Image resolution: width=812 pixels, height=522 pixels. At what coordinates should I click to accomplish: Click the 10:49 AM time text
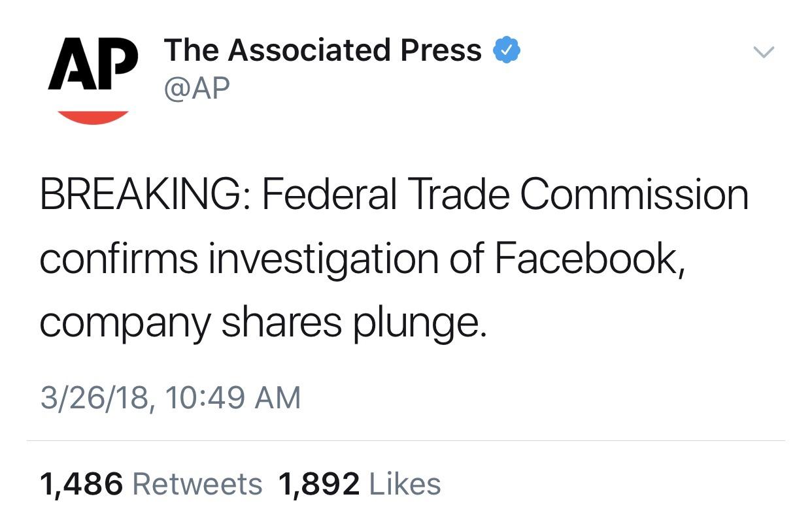coord(233,397)
